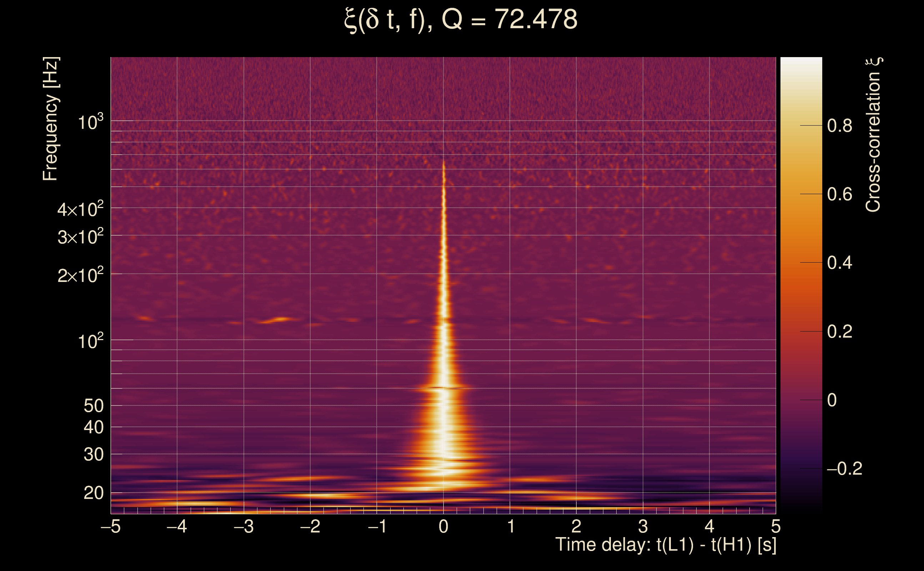Click the x-axis tick label −5

tap(111, 526)
